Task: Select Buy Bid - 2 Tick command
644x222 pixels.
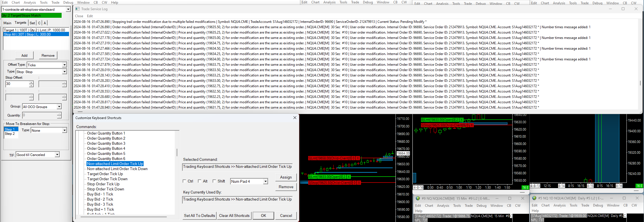Action: click(100, 199)
